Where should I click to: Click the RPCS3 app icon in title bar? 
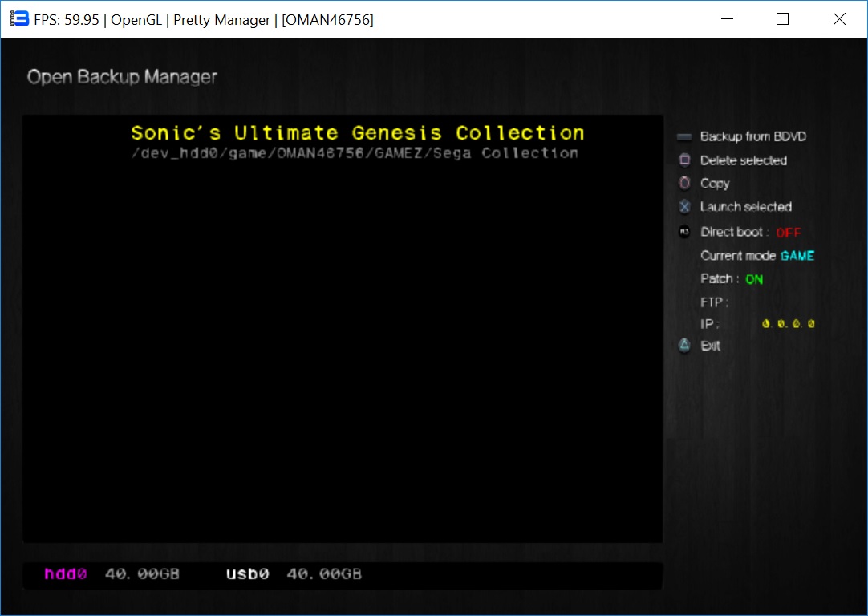click(18, 18)
